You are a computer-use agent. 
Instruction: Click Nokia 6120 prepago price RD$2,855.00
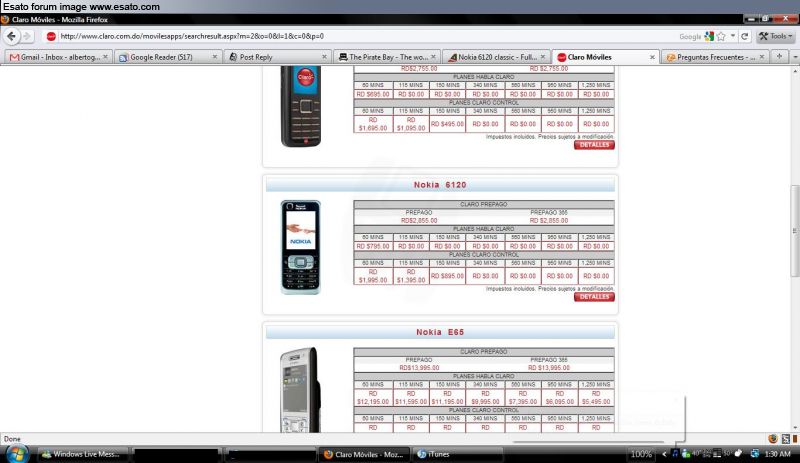419,221
